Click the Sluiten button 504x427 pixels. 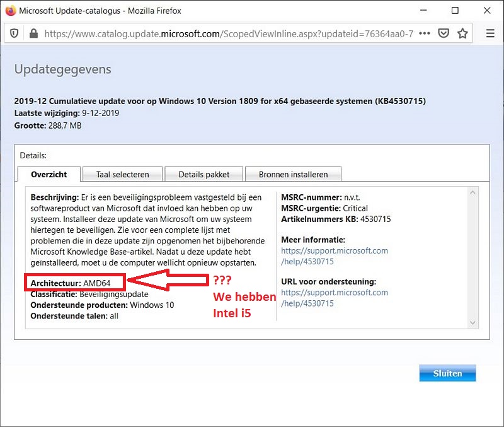tap(447, 373)
